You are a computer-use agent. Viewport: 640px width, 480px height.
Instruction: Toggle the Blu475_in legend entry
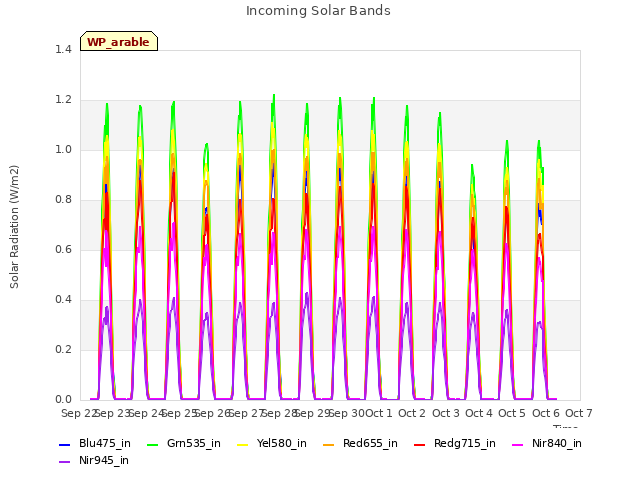95,443
